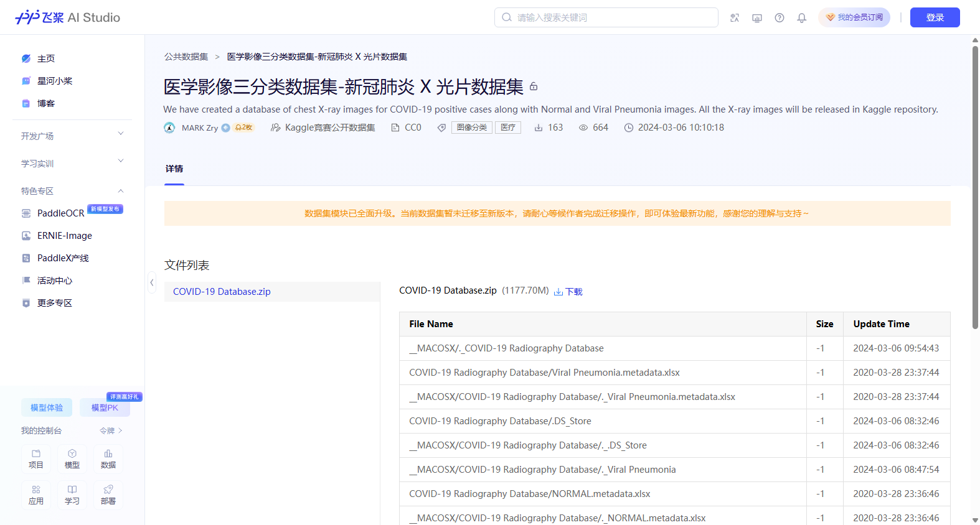Viewport: 980px width, 525px height.
Task: Click the 模型PK button
Action: (105, 407)
